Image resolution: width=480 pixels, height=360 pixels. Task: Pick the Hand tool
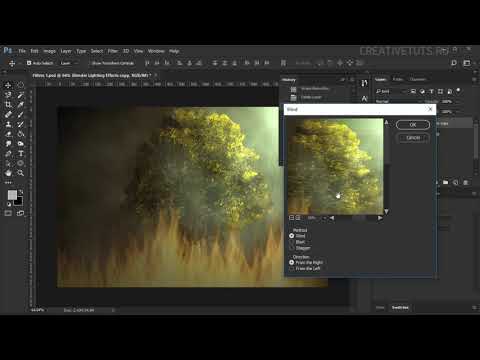pyautogui.click(x=8, y=173)
